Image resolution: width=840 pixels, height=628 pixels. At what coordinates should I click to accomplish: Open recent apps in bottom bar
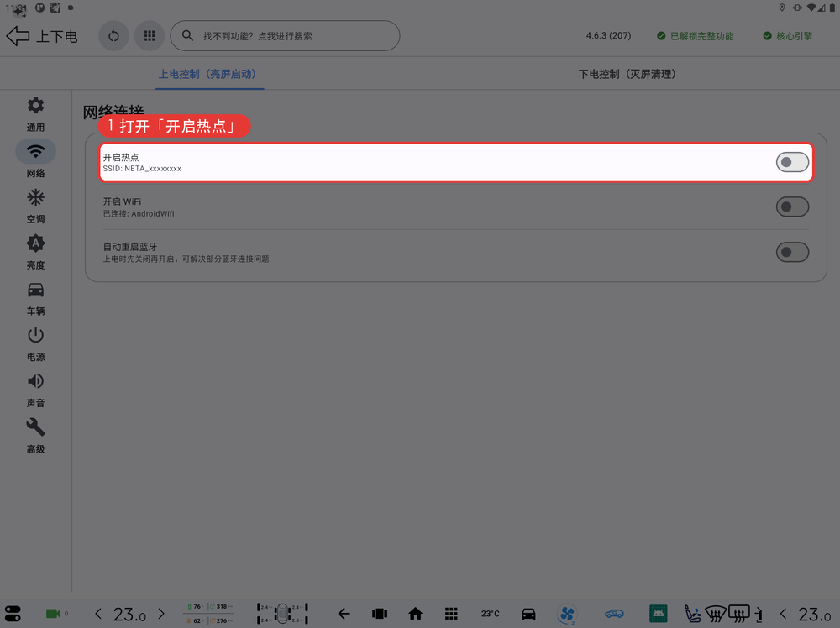coord(380,614)
